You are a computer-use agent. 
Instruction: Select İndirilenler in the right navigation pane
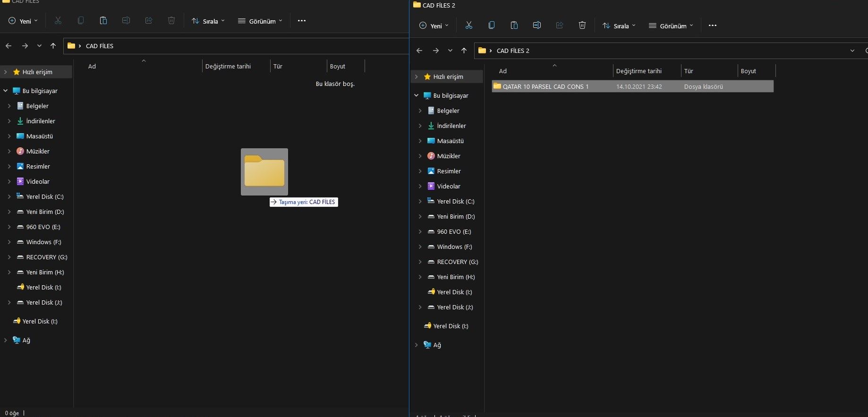(451, 126)
